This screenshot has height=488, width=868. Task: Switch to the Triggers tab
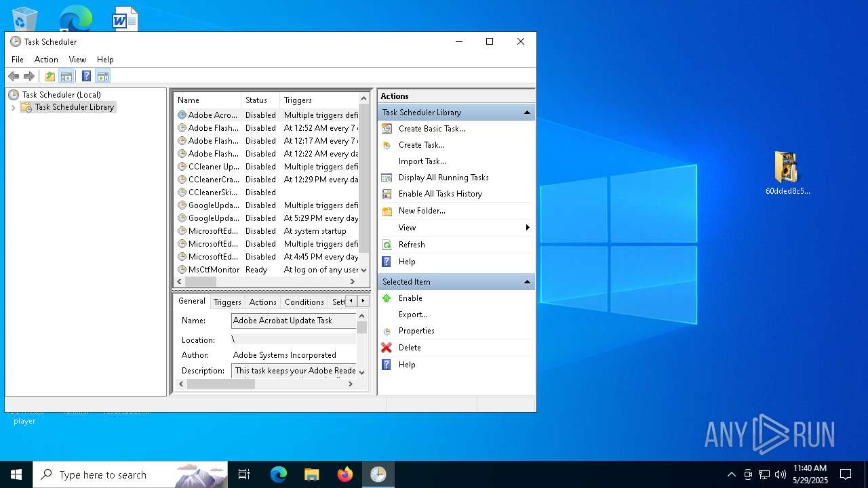point(227,302)
